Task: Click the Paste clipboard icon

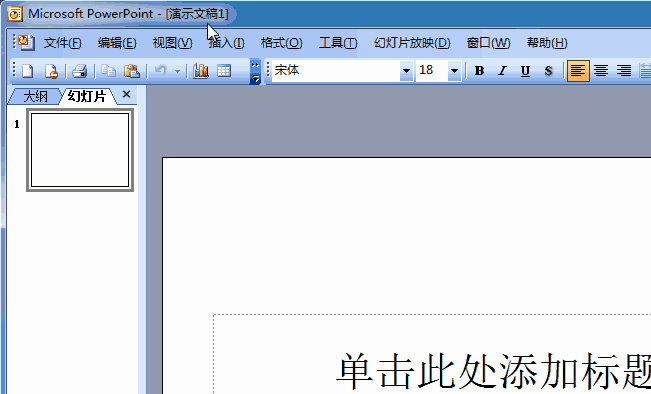Action: coord(132,71)
